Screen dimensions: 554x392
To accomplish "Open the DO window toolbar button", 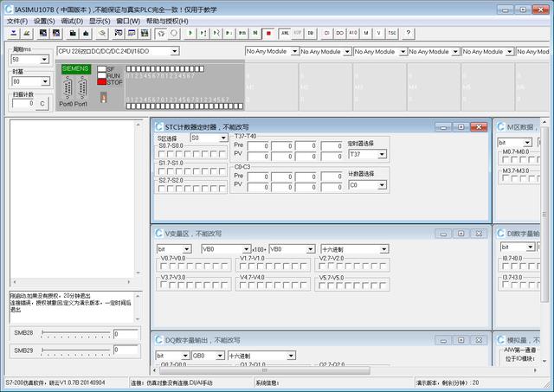I will pos(339,33).
